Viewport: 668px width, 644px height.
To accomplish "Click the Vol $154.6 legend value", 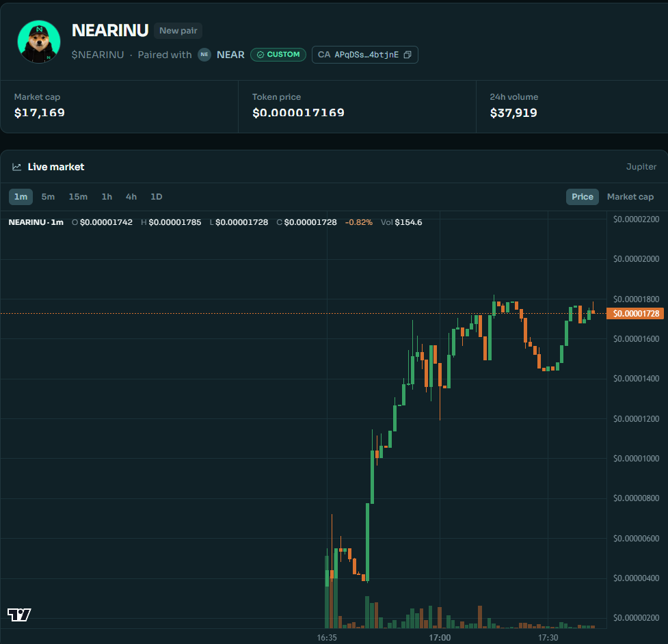I will coord(401,222).
